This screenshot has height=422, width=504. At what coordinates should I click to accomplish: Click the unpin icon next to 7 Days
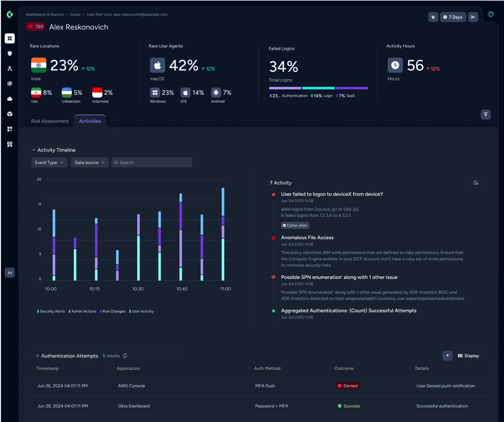433,17
